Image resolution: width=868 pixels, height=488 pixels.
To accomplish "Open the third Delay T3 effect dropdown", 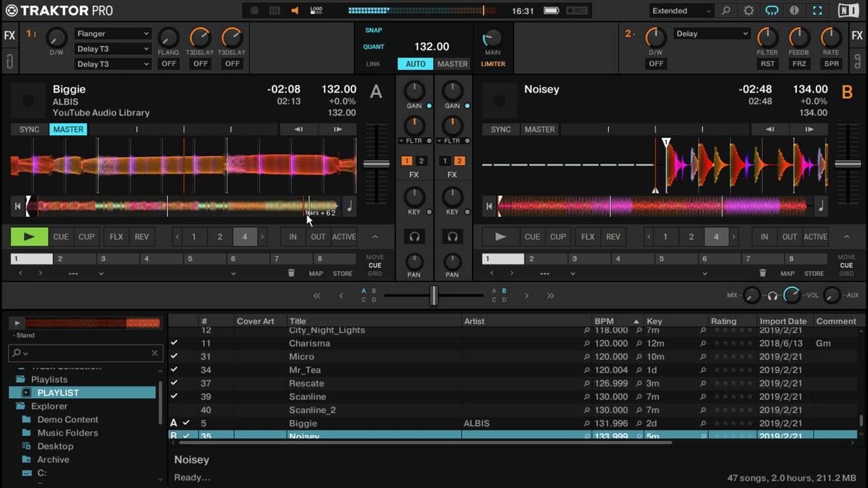I will [x=113, y=64].
